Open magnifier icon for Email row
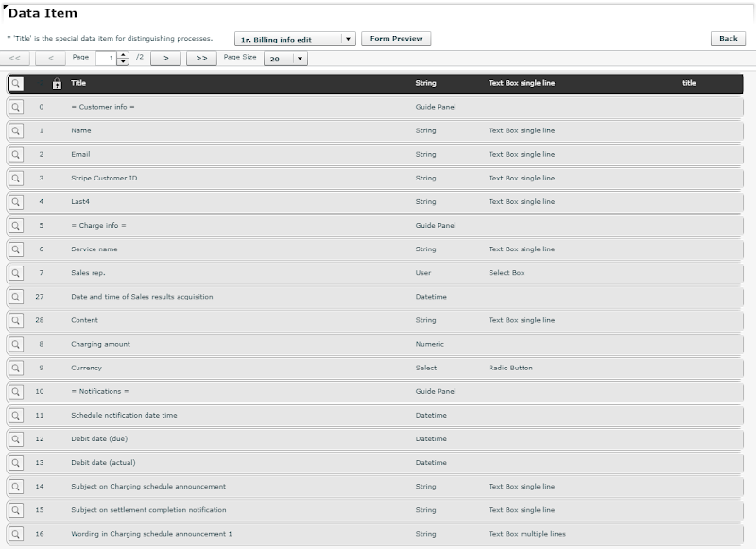Screen dimensions: 756x549 pos(16,154)
